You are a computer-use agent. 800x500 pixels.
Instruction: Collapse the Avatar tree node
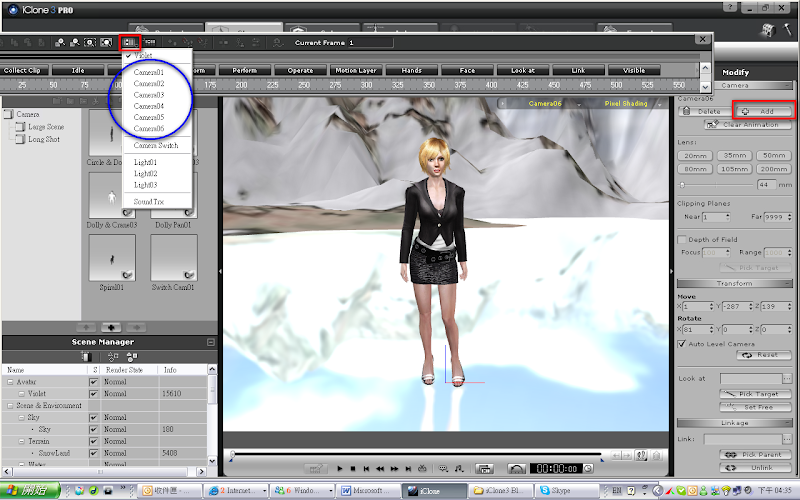coord(9,381)
